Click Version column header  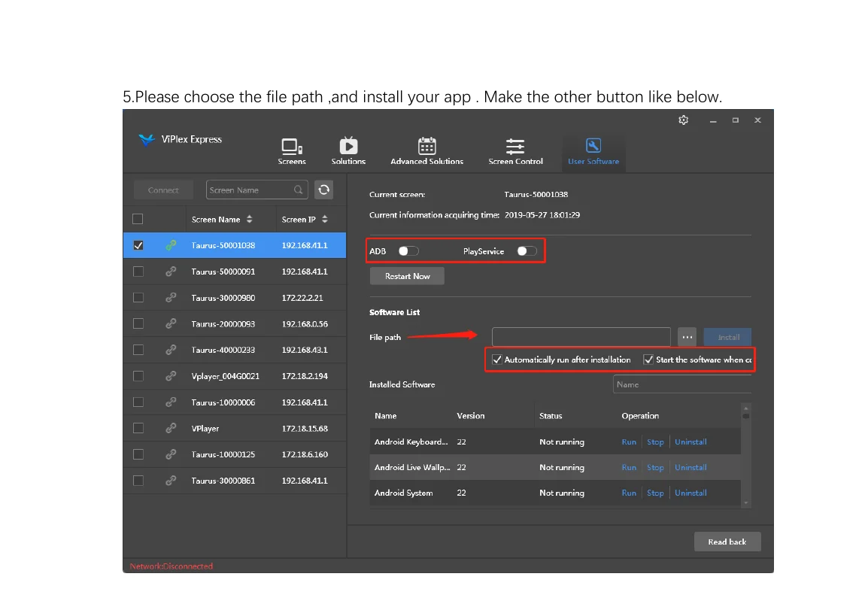click(471, 415)
